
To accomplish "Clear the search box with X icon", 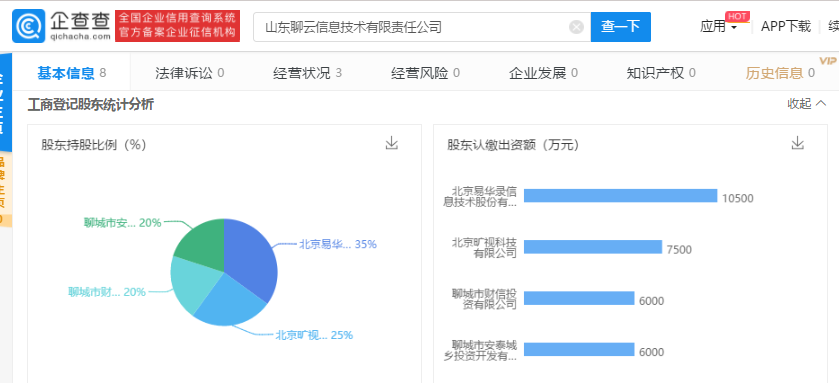I will tap(576, 27).
